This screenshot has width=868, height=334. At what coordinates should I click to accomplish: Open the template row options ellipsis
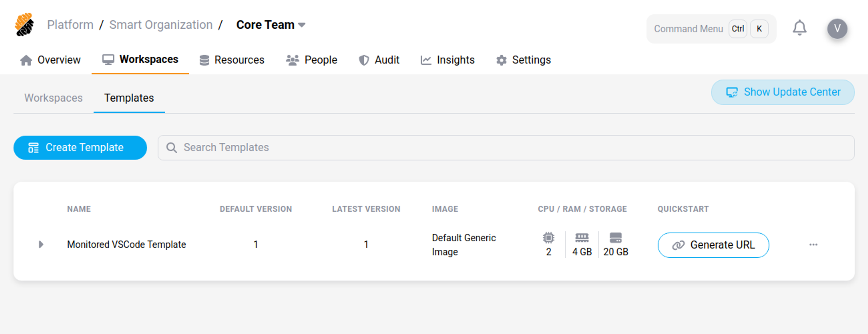click(813, 245)
